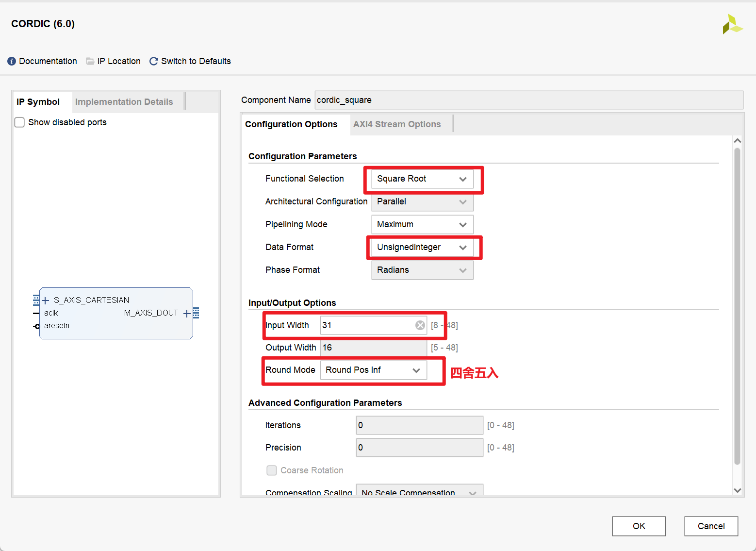Viewport: 756px width, 551px height.
Task: Click the M_AXIS_DOUT port label
Action: point(151,313)
